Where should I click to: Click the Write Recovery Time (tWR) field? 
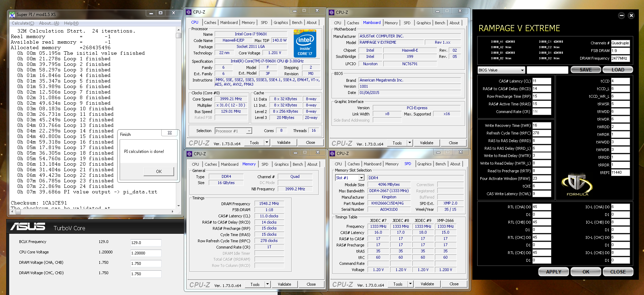(x=542, y=125)
